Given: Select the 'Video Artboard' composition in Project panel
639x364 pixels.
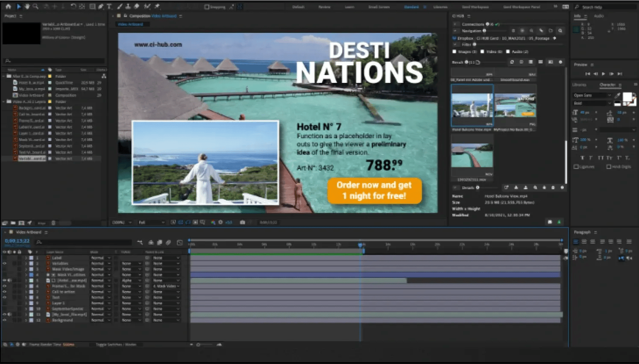Looking at the screenshot, I should [x=31, y=95].
